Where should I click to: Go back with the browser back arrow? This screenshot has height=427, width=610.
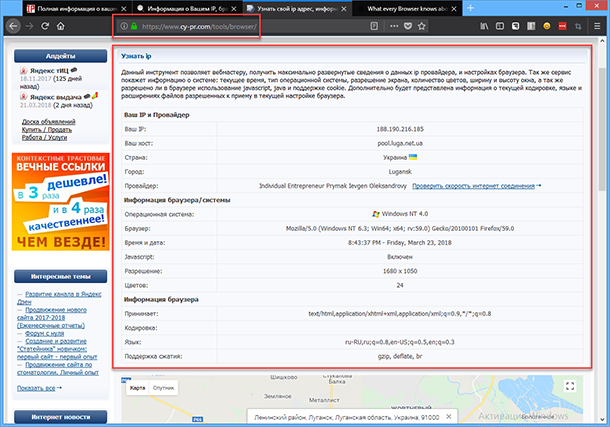(x=13, y=26)
